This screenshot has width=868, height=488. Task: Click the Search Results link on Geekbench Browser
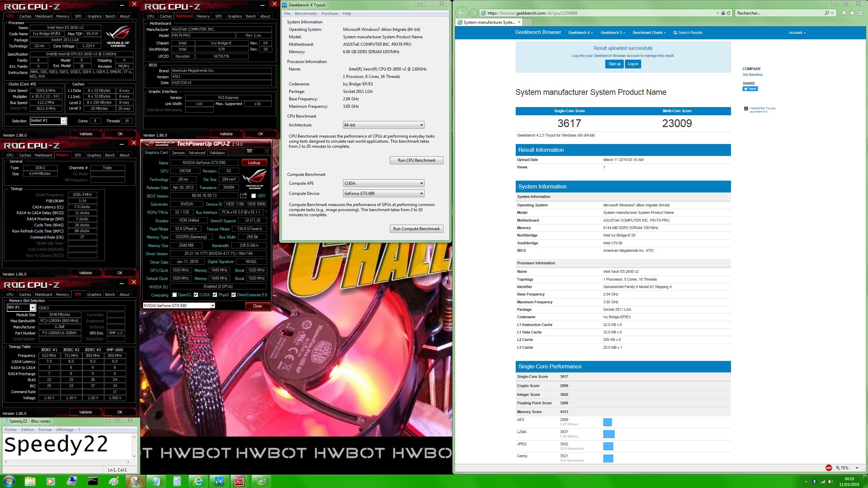(x=688, y=33)
